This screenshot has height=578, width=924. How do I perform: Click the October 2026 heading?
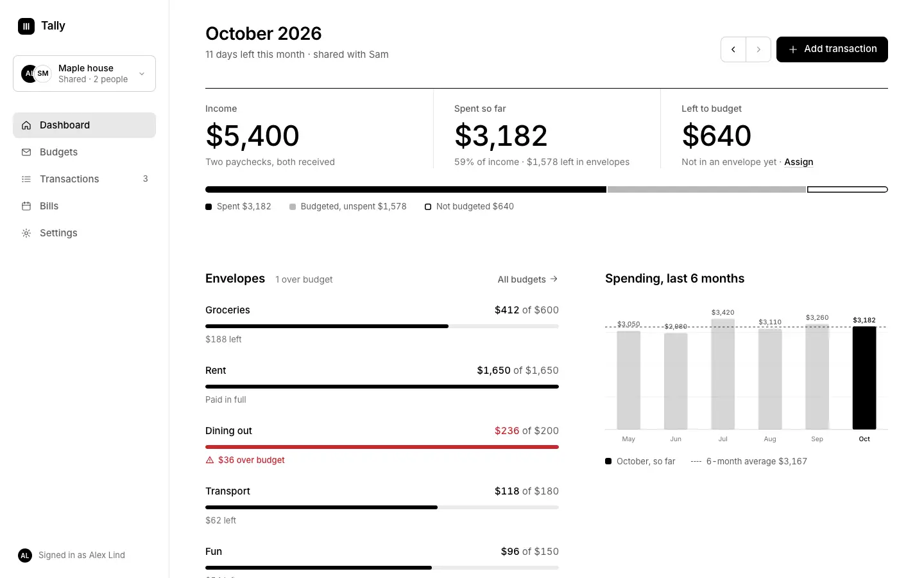point(264,33)
